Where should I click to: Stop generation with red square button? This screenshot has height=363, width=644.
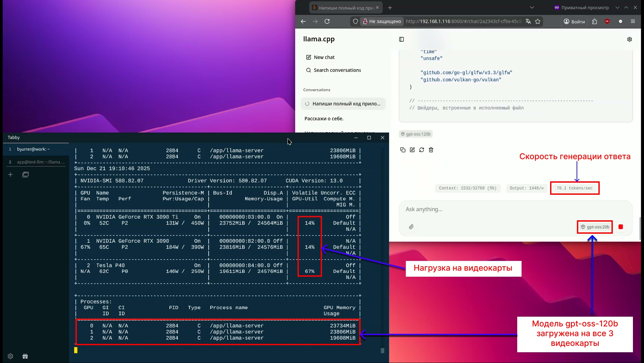621,227
